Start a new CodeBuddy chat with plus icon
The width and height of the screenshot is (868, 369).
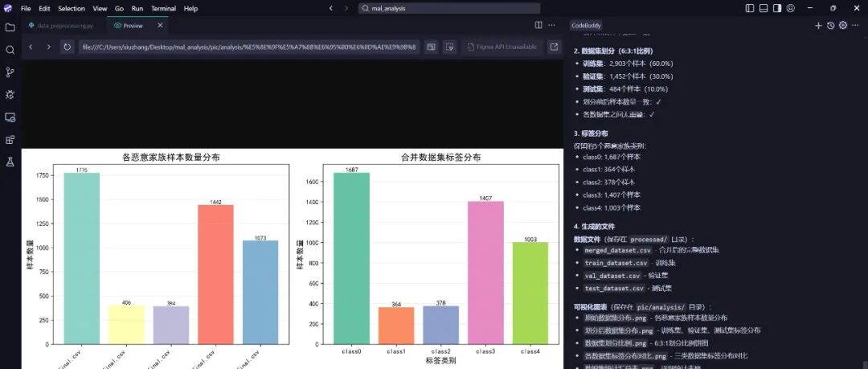click(x=818, y=26)
